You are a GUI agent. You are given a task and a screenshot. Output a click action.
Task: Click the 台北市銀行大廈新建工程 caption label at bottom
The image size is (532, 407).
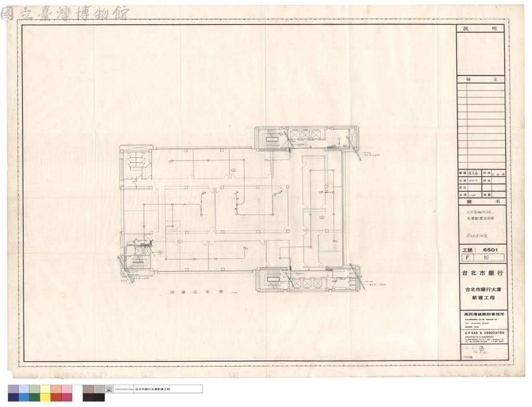coord(152,389)
